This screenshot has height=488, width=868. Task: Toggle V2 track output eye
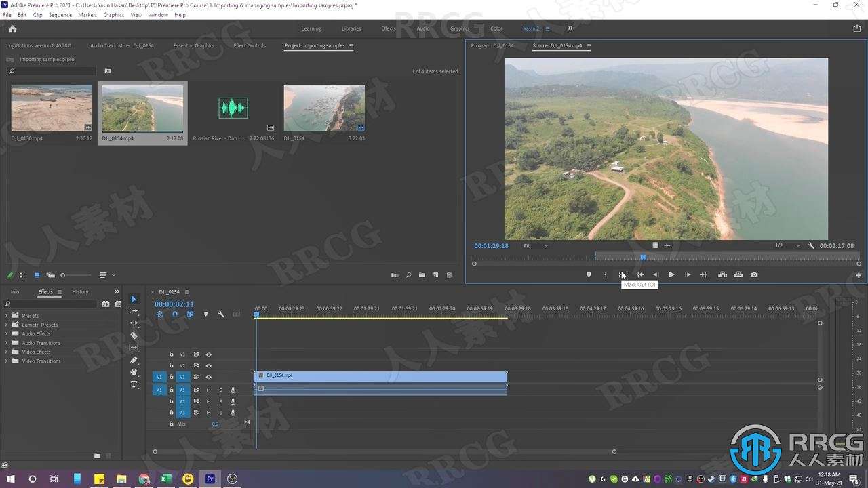coord(209,365)
